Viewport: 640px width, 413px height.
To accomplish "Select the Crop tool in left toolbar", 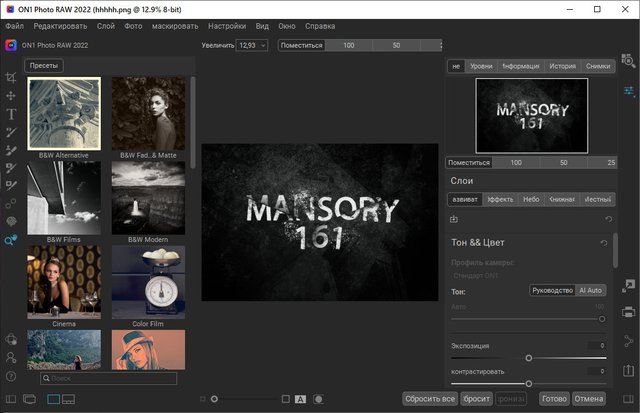I will (x=11, y=77).
